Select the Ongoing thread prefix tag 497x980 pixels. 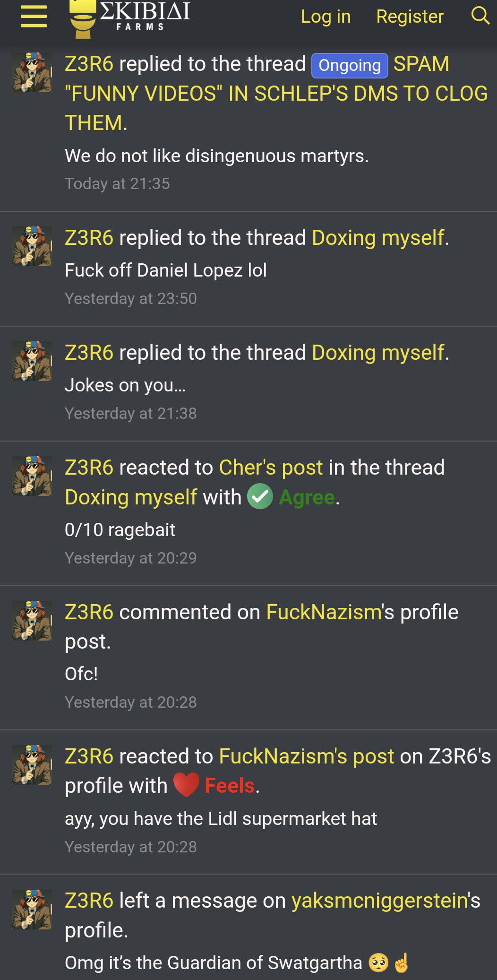click(x=350, y=65)
